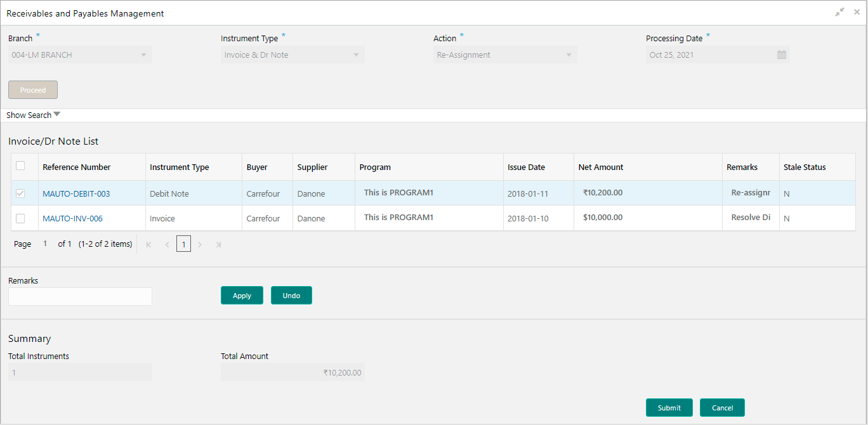Open the MAUTO-INV-006 reference link
The image size is (868, 425).
click(x=72, y=218)
